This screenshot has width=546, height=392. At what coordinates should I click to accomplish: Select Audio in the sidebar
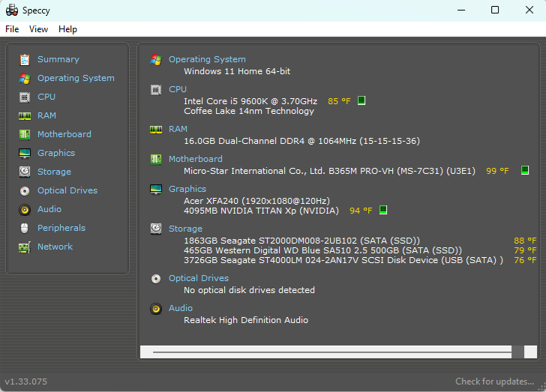pos(49,209)
